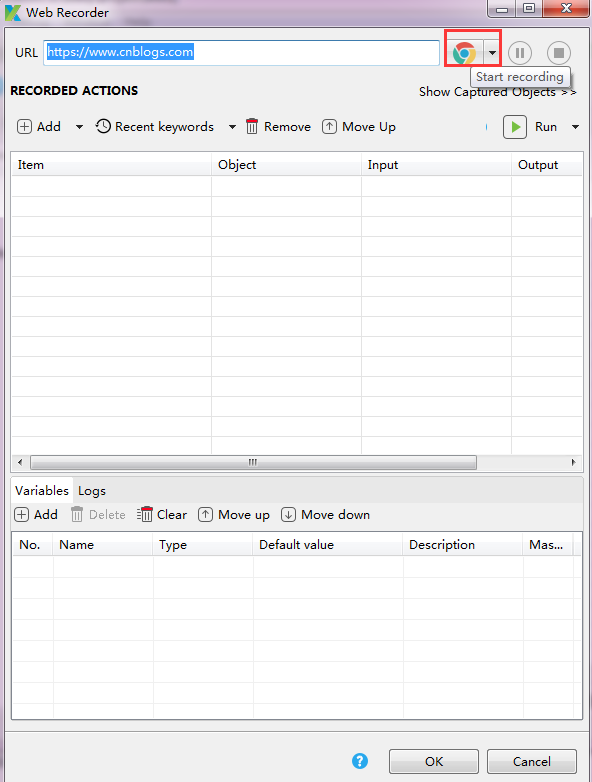Image resolution: width=592 pixels, height=782 pixels.
Task: Start recording with the Chrome browser icon
Action: (x=464, y=52)
